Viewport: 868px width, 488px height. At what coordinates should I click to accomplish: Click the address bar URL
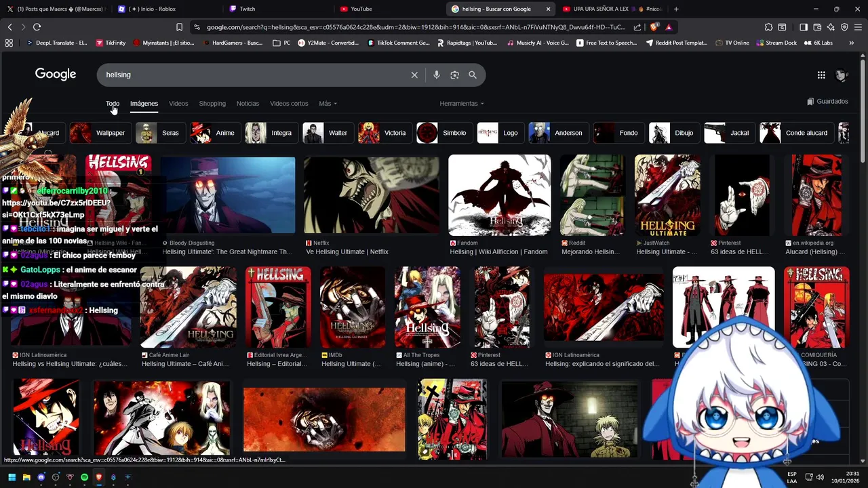coord(416,27)
